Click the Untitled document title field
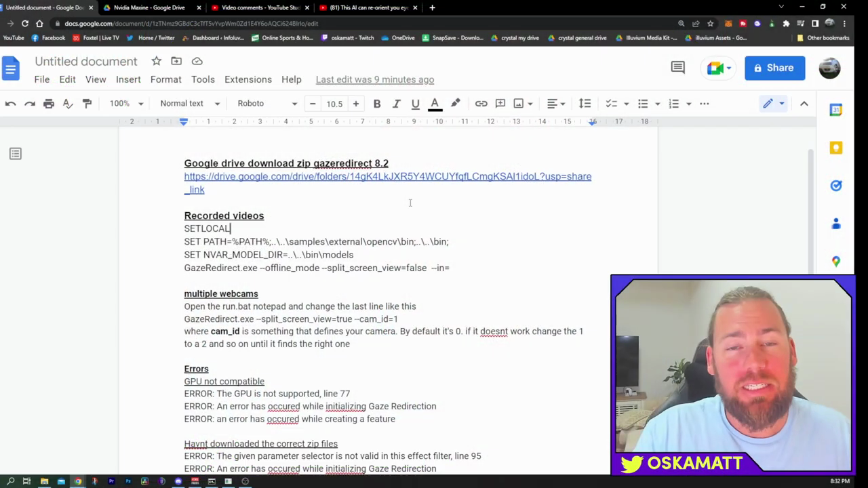 click(x=86, y=61)
